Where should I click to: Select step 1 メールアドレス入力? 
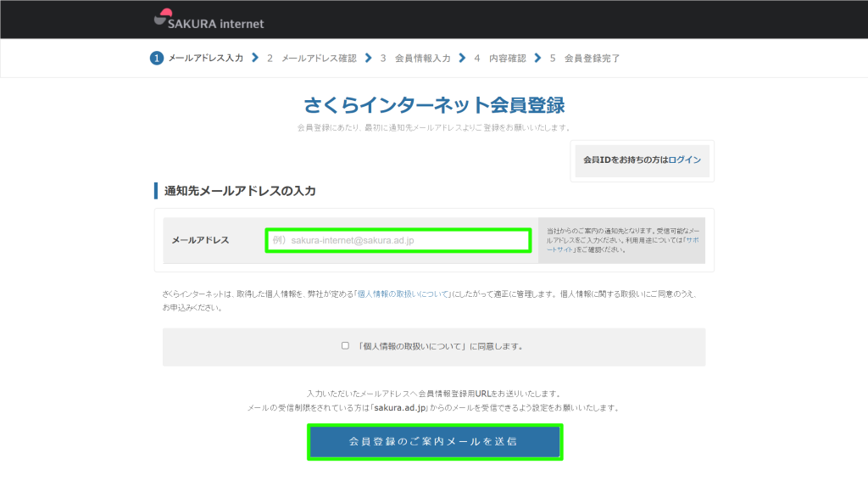tap(197, 59)
